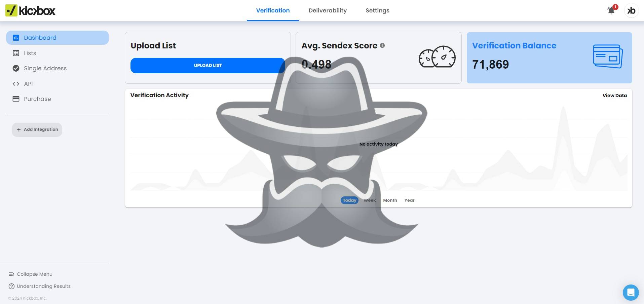This screenshot has height=304, width=644.
Task: Open the API section icon
Action: pyautogui.click(x=16, y=84)
